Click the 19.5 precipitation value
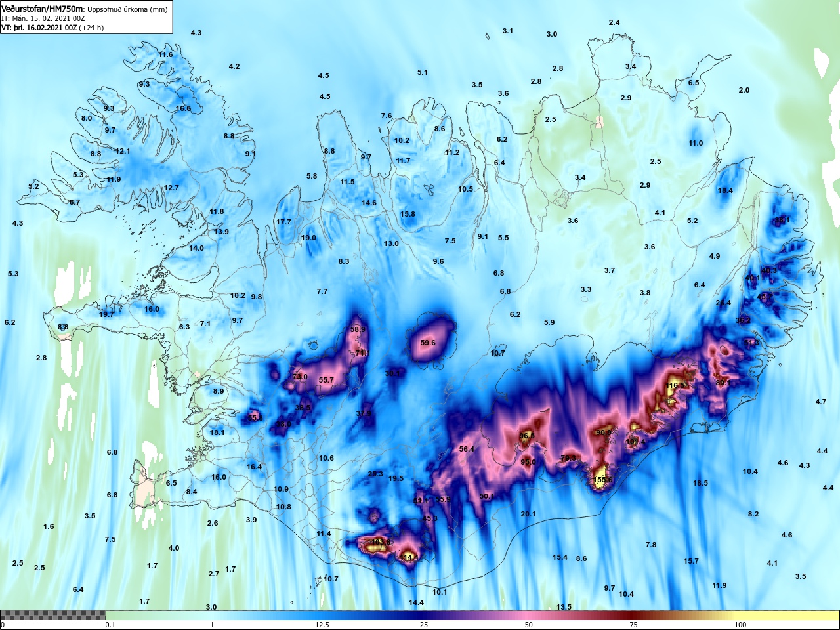Viewport: 840px width, 630px height. pyautogui.click(x=396, y=478)
